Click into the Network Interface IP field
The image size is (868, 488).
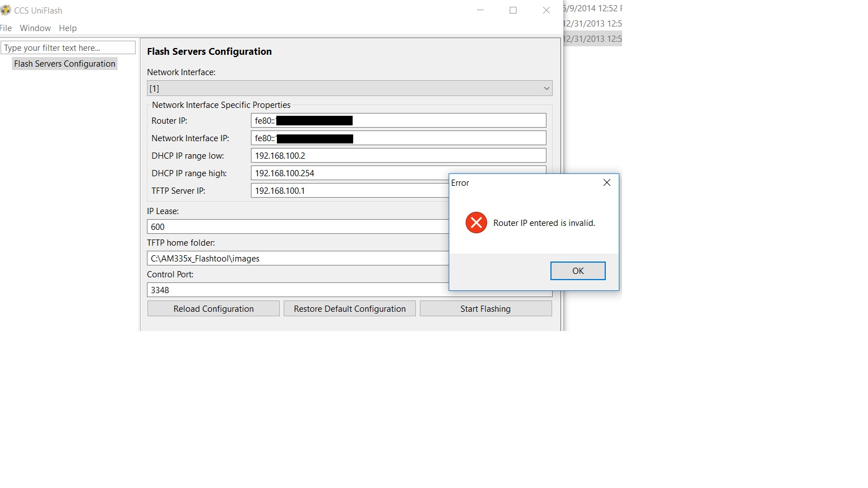pyautogui.click(x=398, y=138)
